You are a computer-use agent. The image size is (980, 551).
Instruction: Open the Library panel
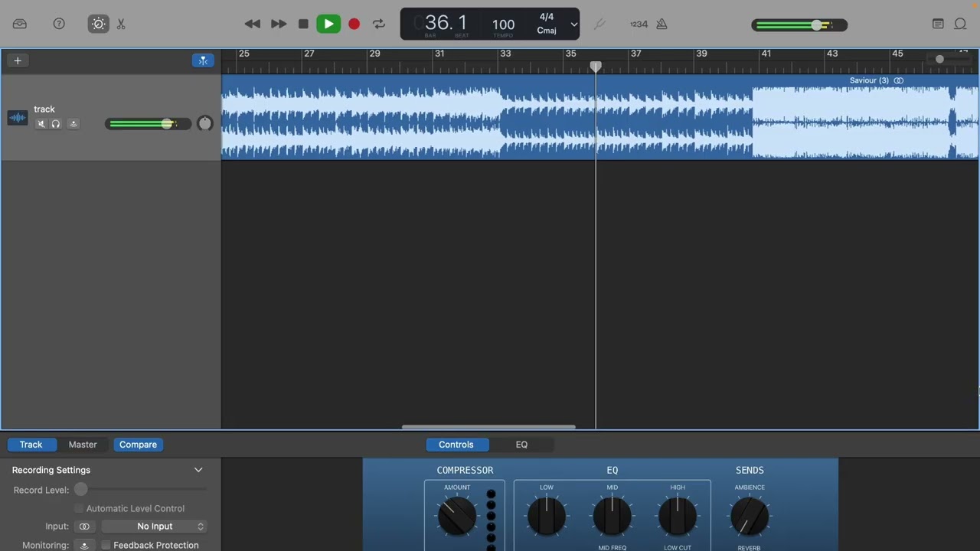click(20, 24)
